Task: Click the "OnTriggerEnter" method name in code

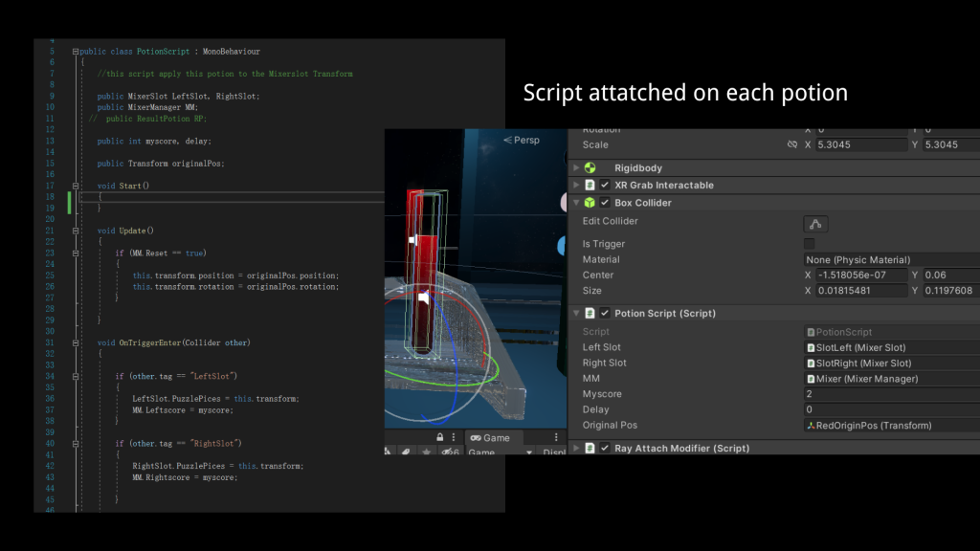Action: (x=150, y=343)
